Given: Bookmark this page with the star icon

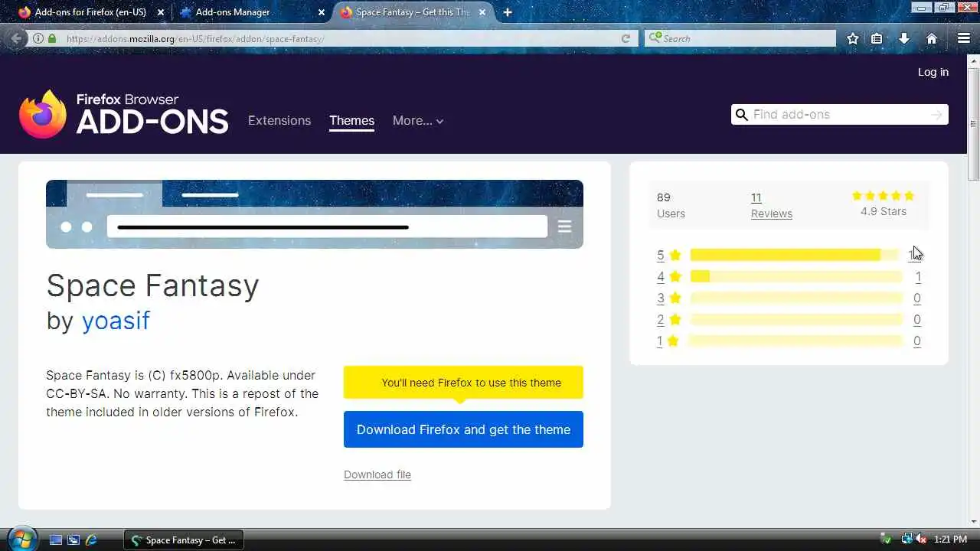Looking at the screenshot, I should [x=852, y=38].
